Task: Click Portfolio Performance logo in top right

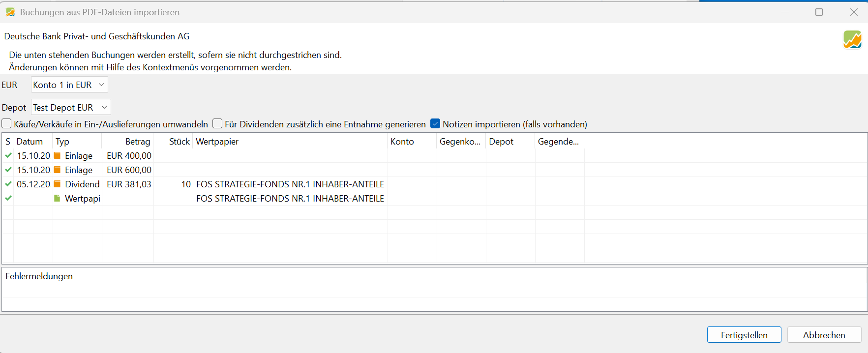Action: pos(852,39)
